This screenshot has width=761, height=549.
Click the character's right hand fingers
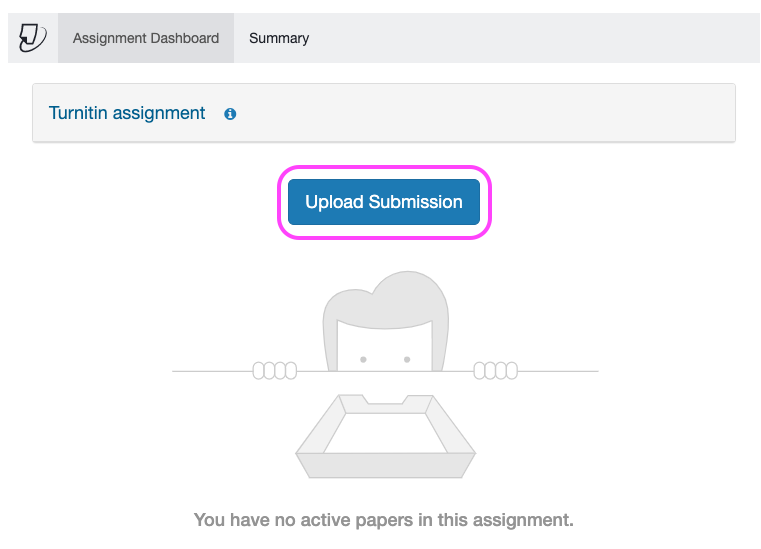pos(495,371)
